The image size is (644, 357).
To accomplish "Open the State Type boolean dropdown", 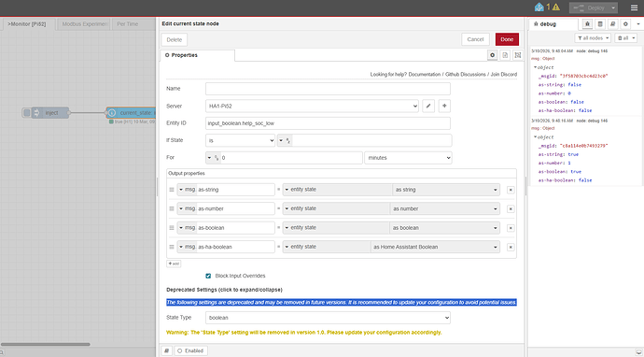I will point(328,318).
